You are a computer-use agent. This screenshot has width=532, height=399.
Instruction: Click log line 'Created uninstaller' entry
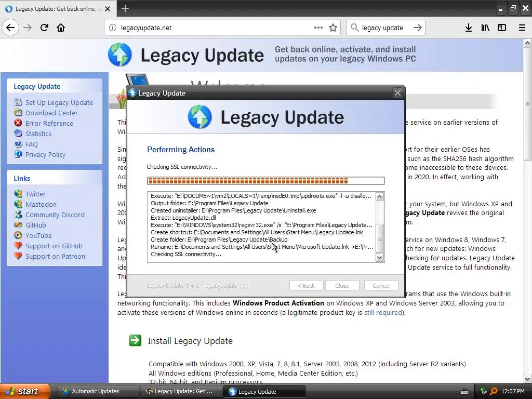click(x=233, y=210)
